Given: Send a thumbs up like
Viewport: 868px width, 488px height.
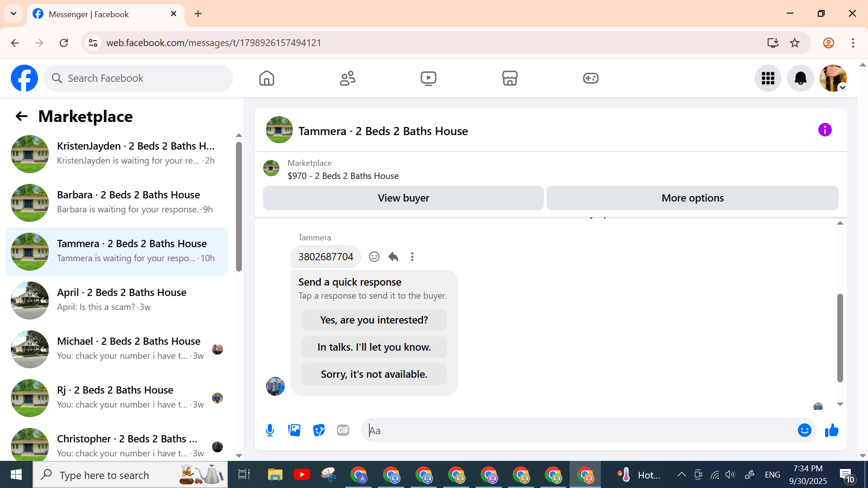Looking at the screenshot, I should point(831,430).
